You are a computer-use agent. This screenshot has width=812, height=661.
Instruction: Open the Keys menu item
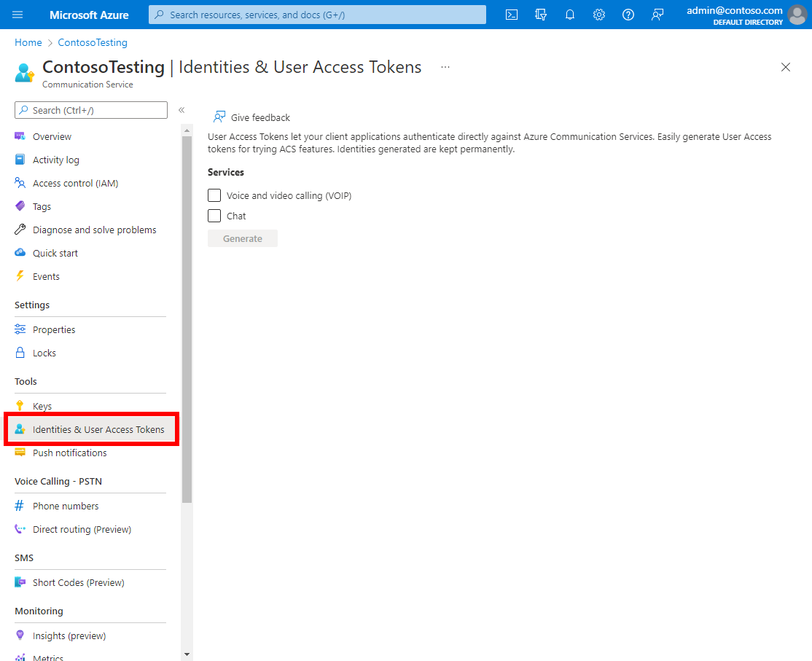(42, 406)
